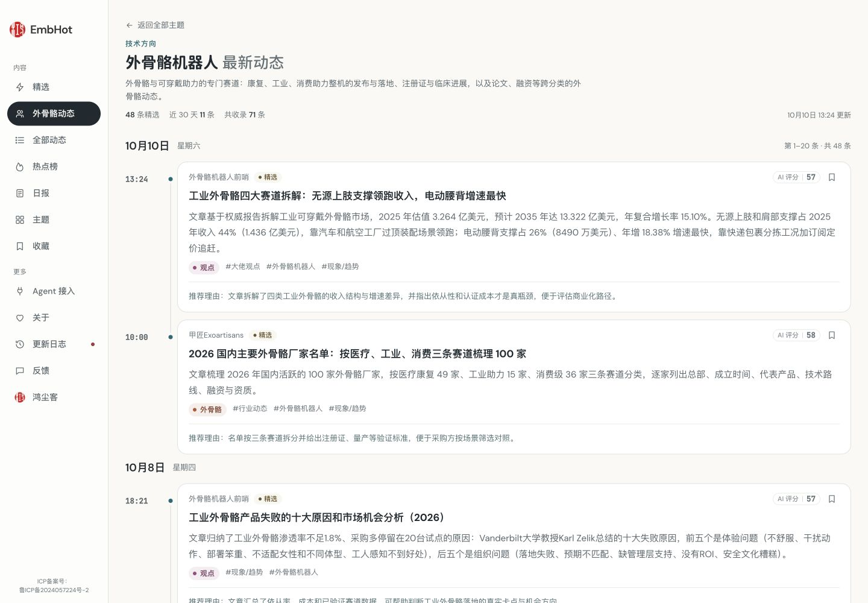Click AI 评分 58 badge

[796, 335]
